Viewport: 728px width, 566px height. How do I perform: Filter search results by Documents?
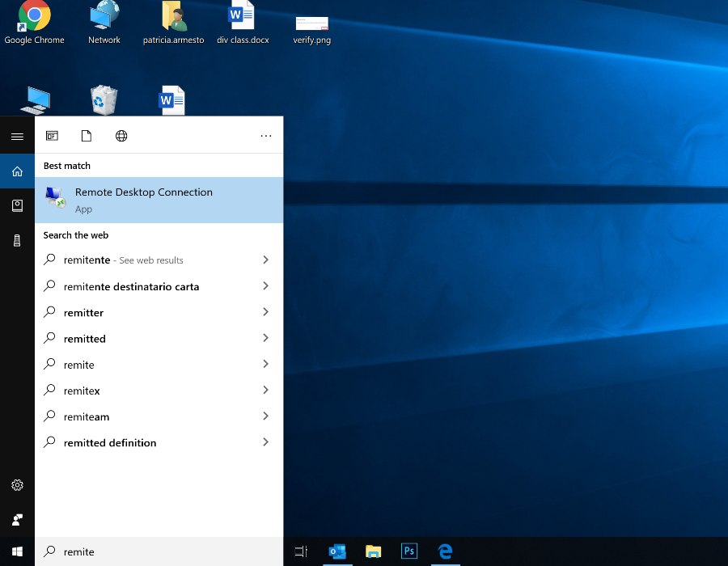click(x=87, y=136)
